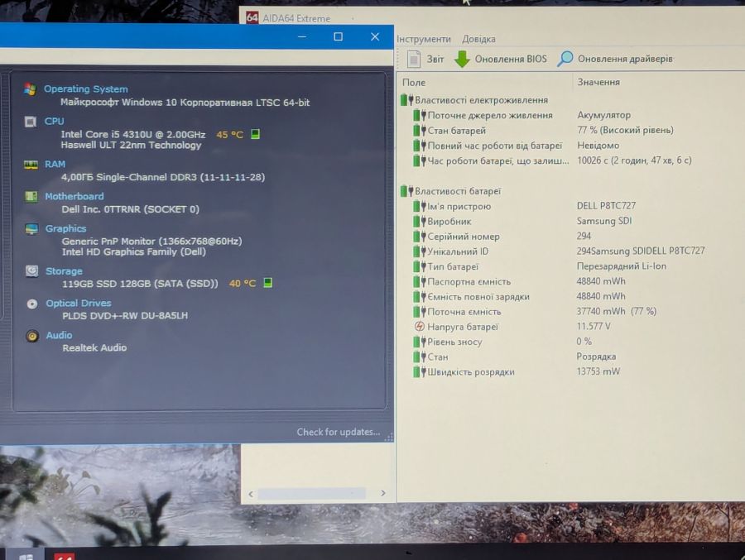Viewport: 745px width, 560px height.
Task: Click the Motherboard board icon
Action: point(31,196)
